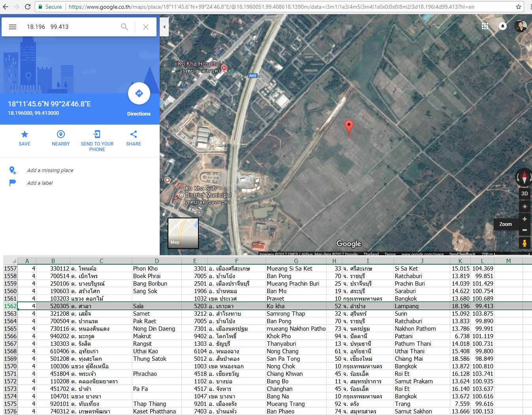This screenshot has height=415, width=532.
Task: Send location to your phone
Action: point(97,141)
